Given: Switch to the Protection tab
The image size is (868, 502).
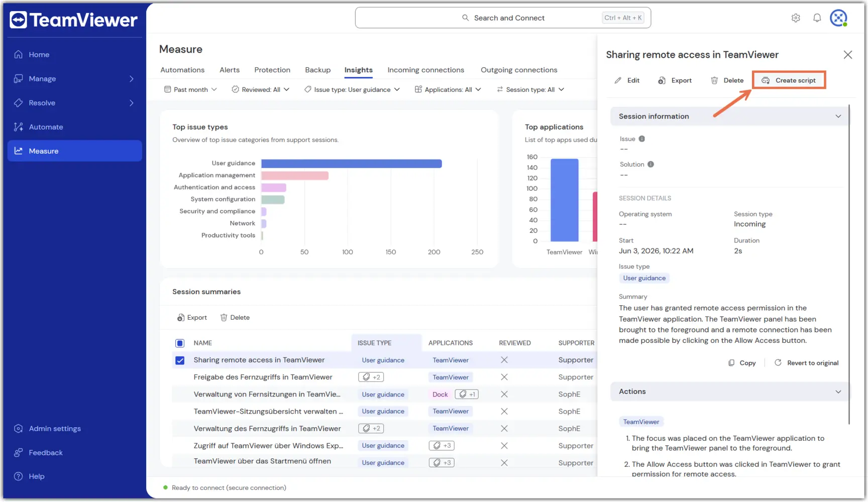Looking at the screenshot, I should click(272, 70).
